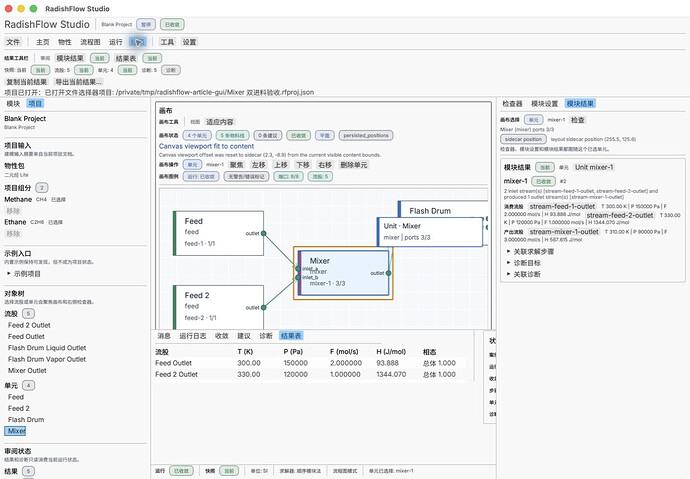This screenshot has height=479, width=690.
Task: Open the 文件 menu
Action: pos(13,42)
